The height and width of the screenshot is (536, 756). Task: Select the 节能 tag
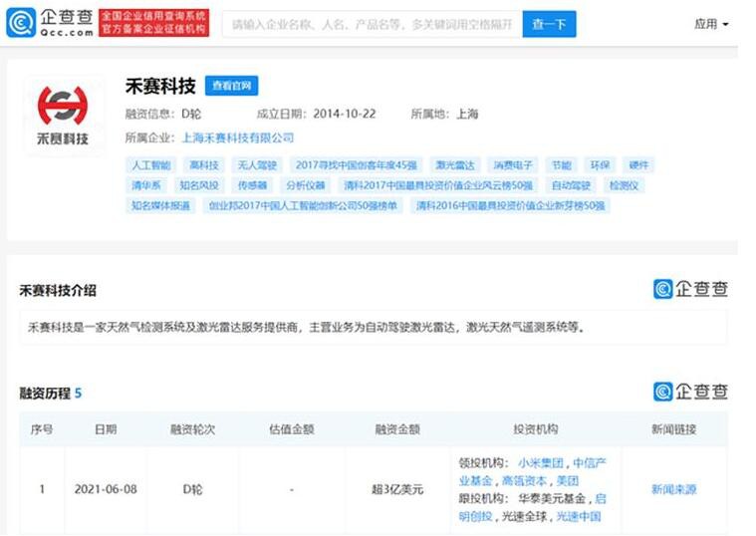point(561,165)
